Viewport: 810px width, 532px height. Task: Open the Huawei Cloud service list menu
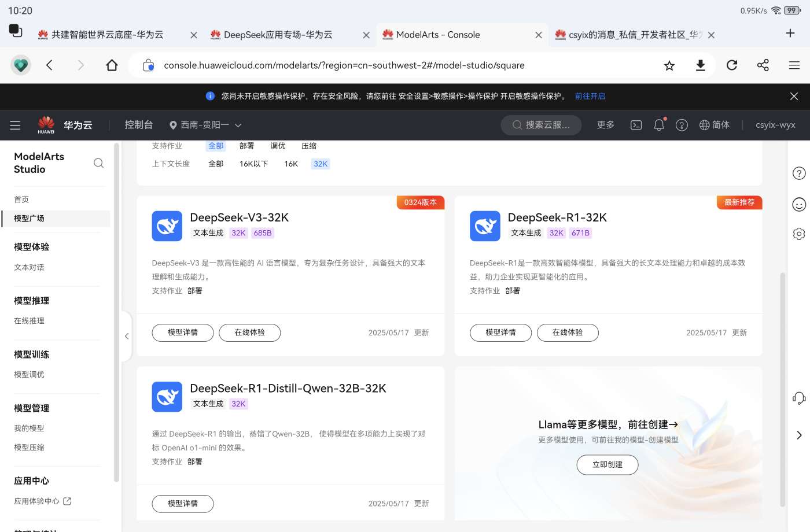click(15, 125)
